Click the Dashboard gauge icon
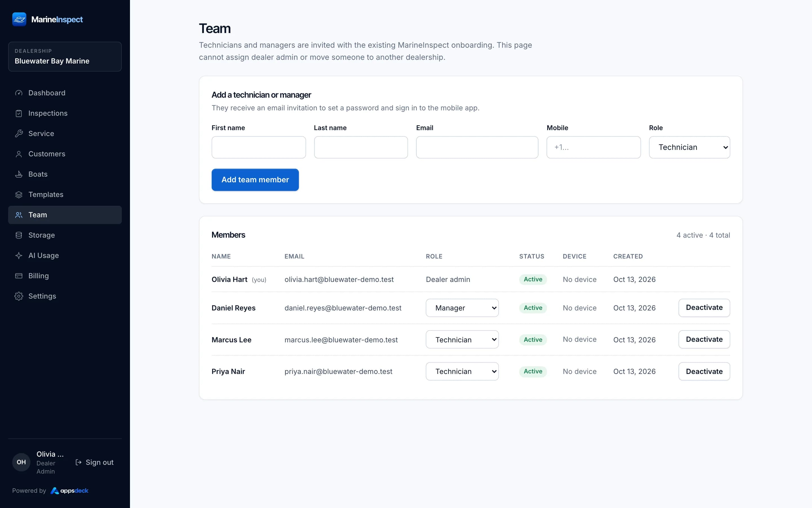 19,93
